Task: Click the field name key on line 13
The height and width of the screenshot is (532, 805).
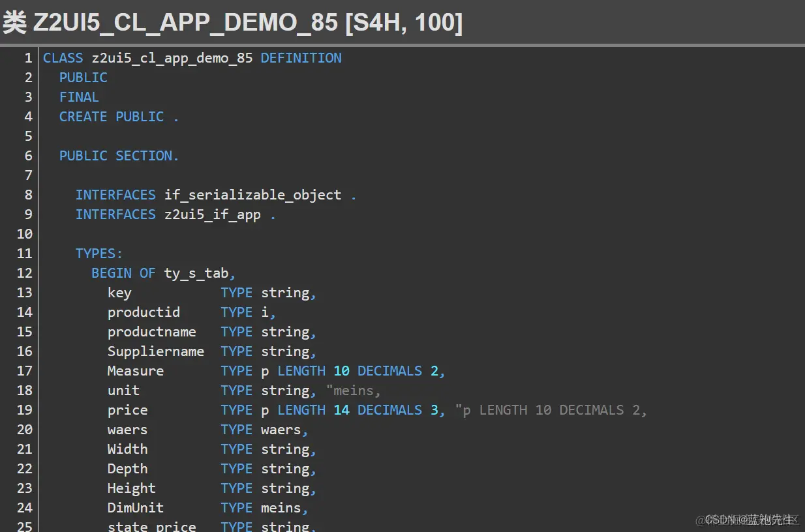Action: [119, 293]
